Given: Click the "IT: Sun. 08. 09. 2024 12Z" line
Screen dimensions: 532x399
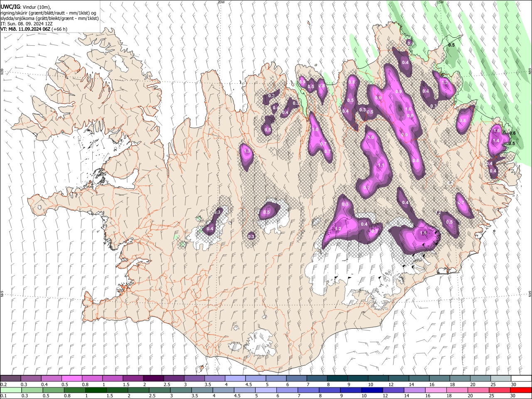Looking at the screenshot, I should 27,24.
